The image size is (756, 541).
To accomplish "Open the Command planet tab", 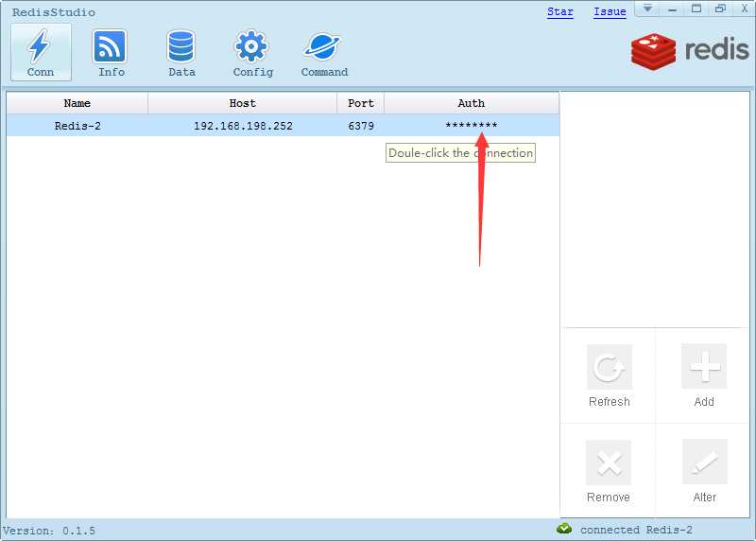I will pos(324,52).
